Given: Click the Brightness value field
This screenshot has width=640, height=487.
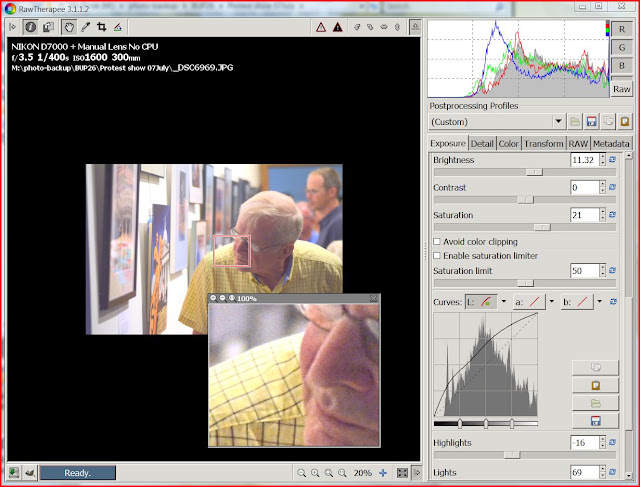Looking at the screenshot, I should [x=584, y=160].
